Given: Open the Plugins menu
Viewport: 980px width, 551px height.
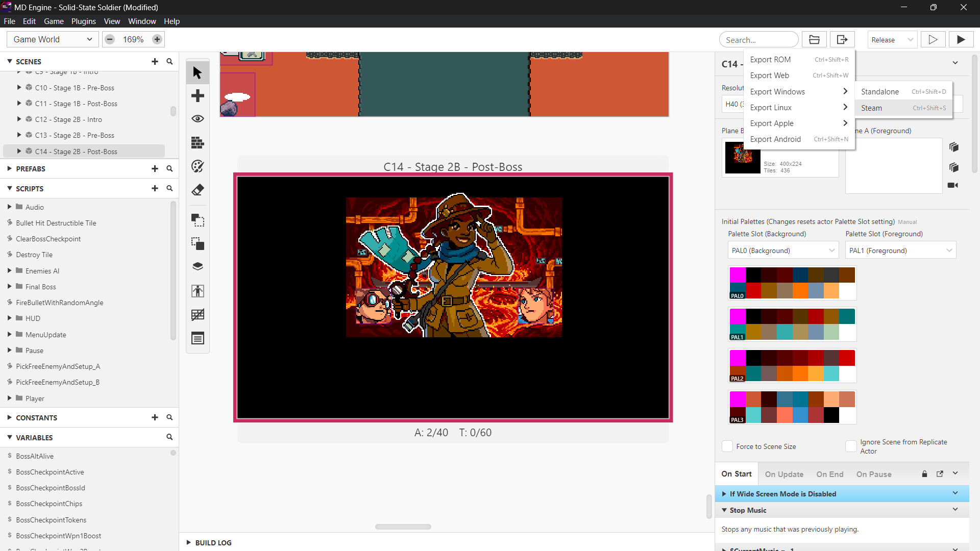Looking at the screenshot, I should click(83, 21).
